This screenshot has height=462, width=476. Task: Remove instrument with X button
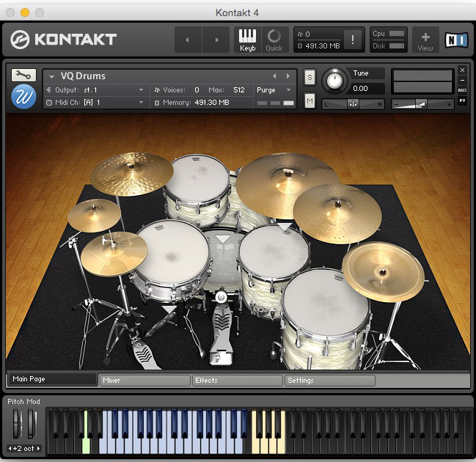click(462, 70)
